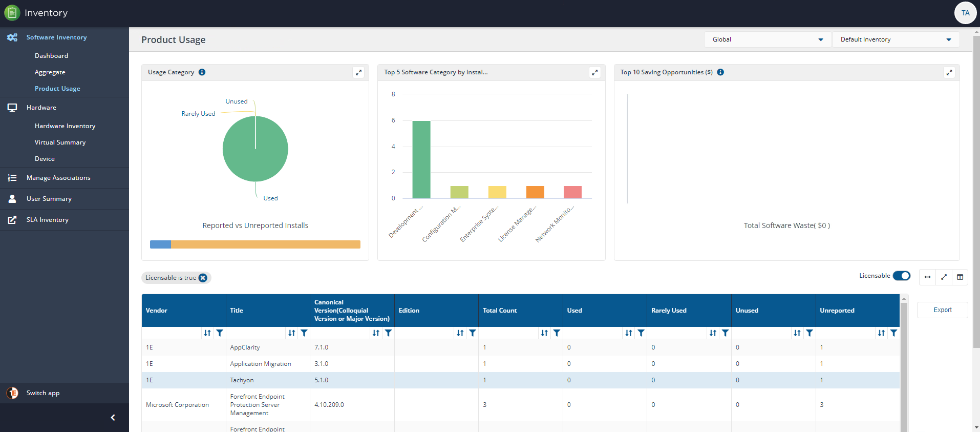Click the Switch app 1E icon

[12, 393]
